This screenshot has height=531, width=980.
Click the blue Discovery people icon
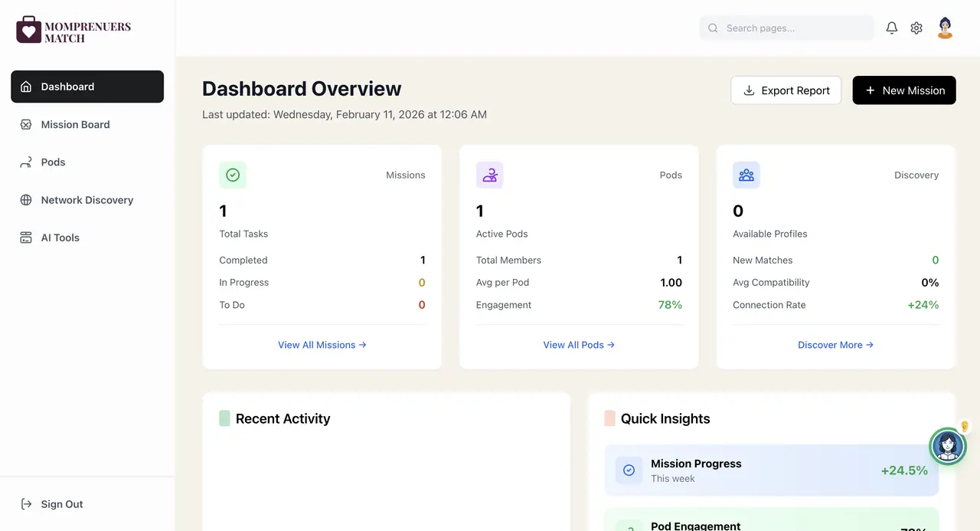point(746,175)
